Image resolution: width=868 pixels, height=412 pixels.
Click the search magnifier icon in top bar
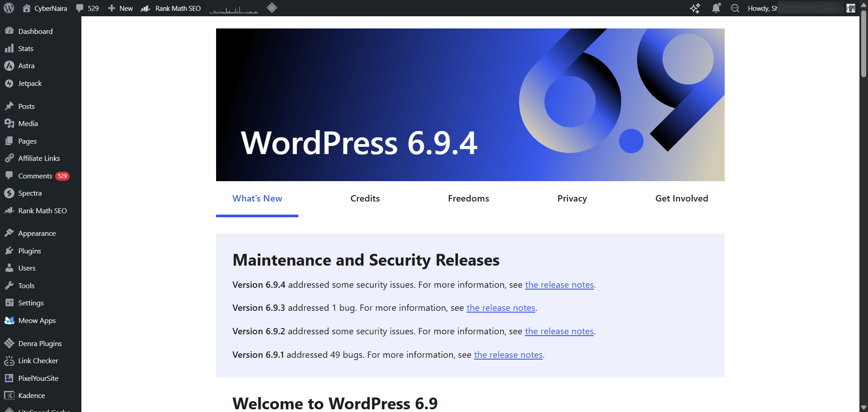(x=735, y=8)
